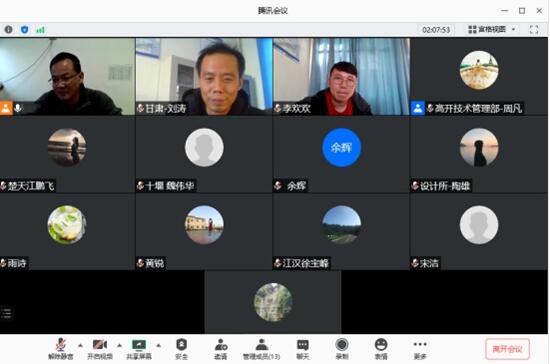Open the security shield settings
The image size is (550, 364).
[181, 349]
